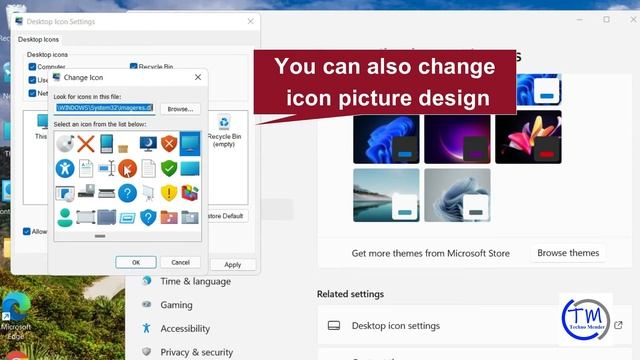Choose the blue accessibility person icon

[x=65, y=169]
